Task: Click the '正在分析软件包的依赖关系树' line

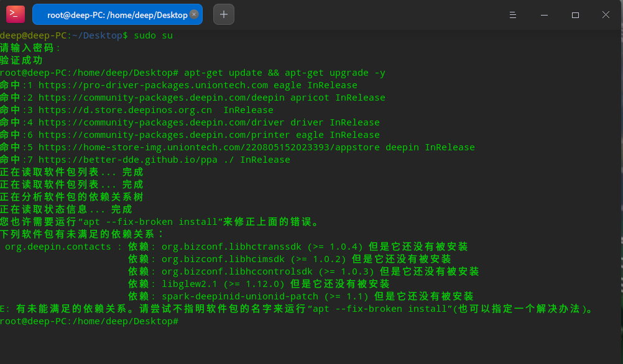Action: click(x=72, y=197)
